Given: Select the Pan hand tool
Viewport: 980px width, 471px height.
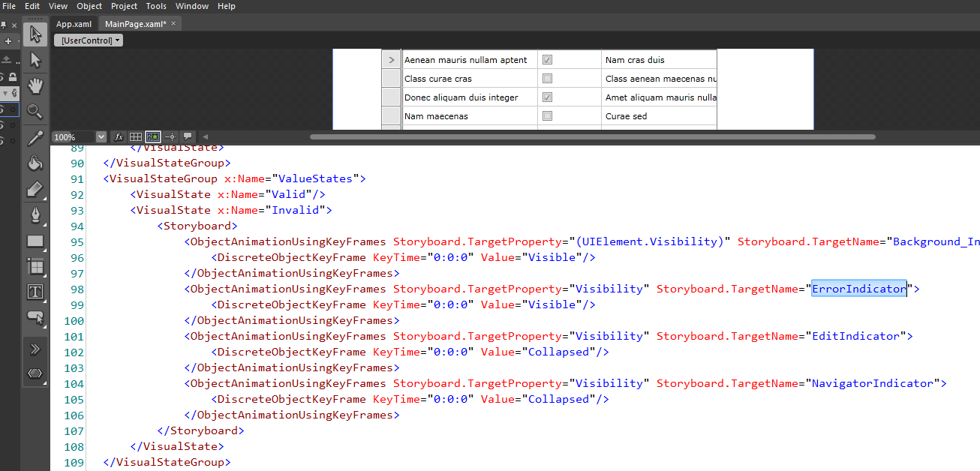Looking at the screenshot, I should click(x=35, y=85).
